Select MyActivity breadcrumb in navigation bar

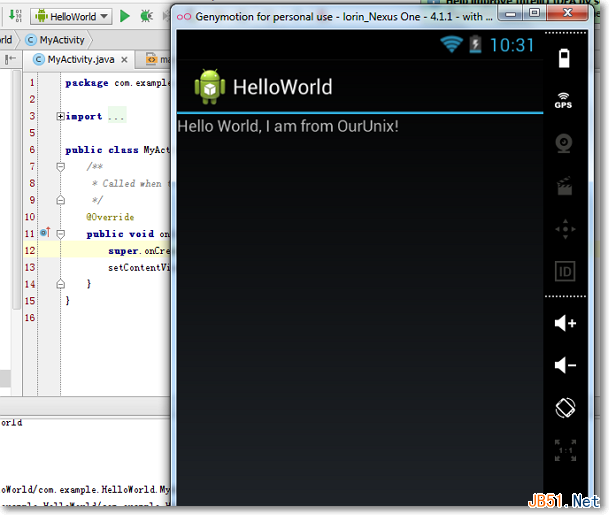pyautogui.click(x=55, y=40)
